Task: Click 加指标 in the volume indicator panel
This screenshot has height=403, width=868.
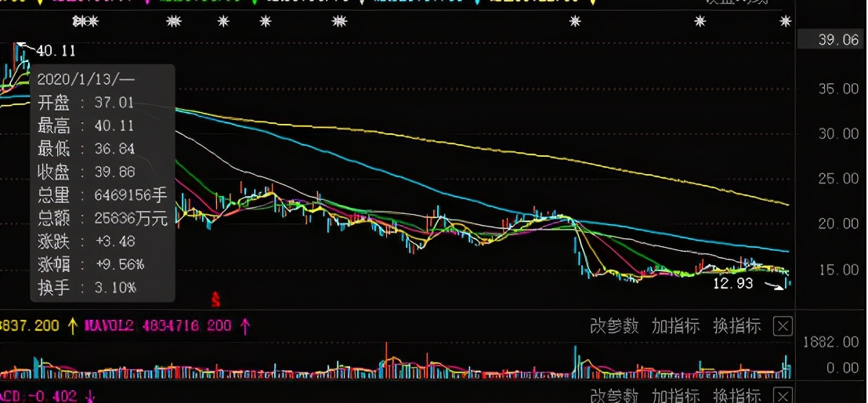Action: (x=675, y=326)
